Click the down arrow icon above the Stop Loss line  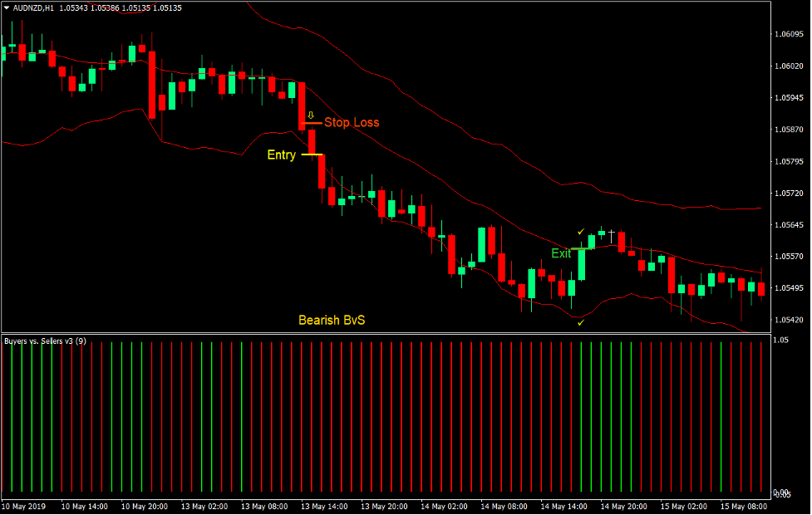click(x=311, y=113)
